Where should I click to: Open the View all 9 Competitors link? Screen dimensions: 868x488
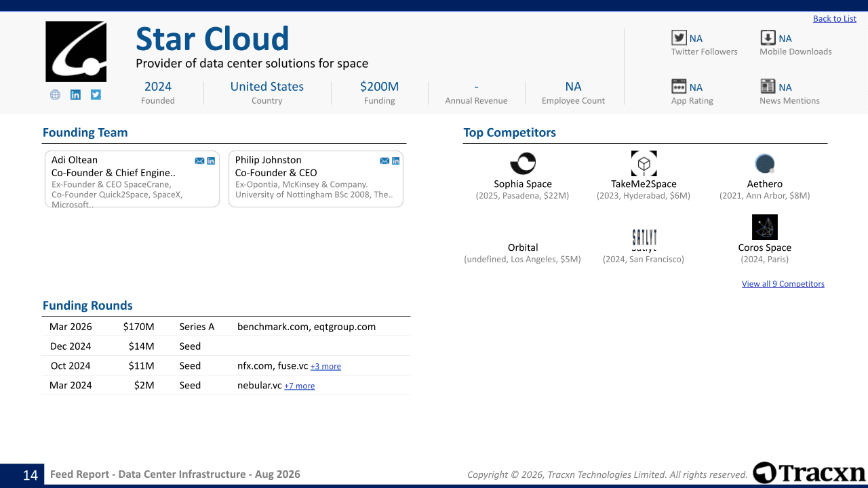click(x=783, y=284)
